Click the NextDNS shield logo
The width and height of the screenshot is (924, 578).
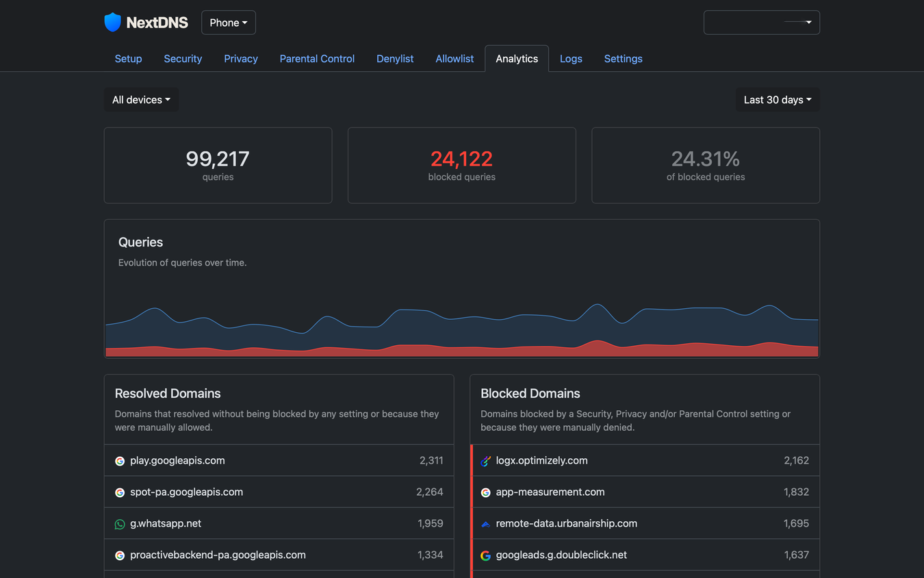pos(112,23)
